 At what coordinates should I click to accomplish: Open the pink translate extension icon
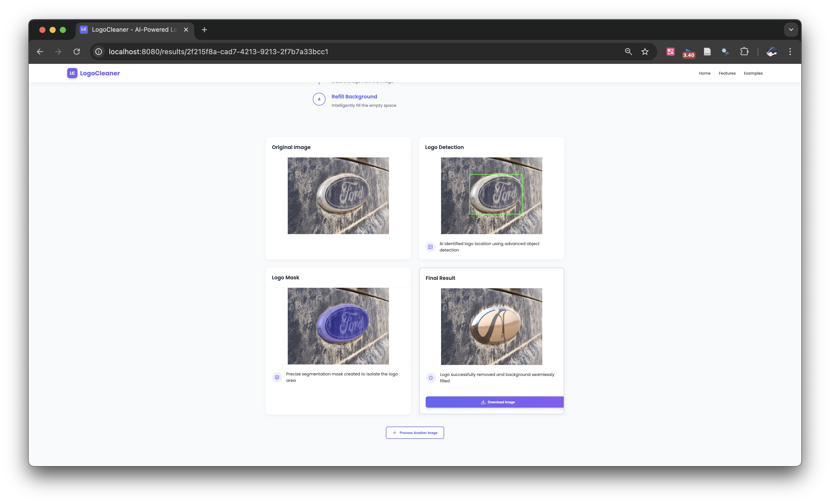(670, 52)
